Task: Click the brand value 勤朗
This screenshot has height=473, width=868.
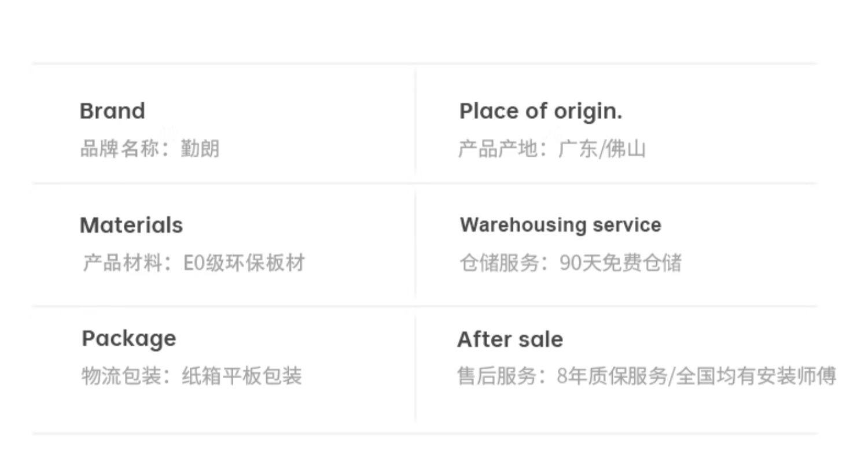Action: pos(200,149)
